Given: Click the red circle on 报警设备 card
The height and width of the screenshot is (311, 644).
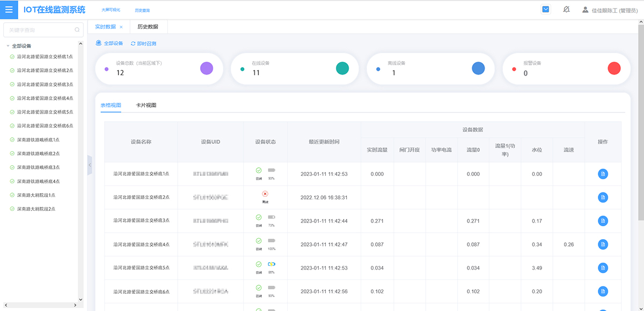Looking at the screenshot, I should (614, 68).
